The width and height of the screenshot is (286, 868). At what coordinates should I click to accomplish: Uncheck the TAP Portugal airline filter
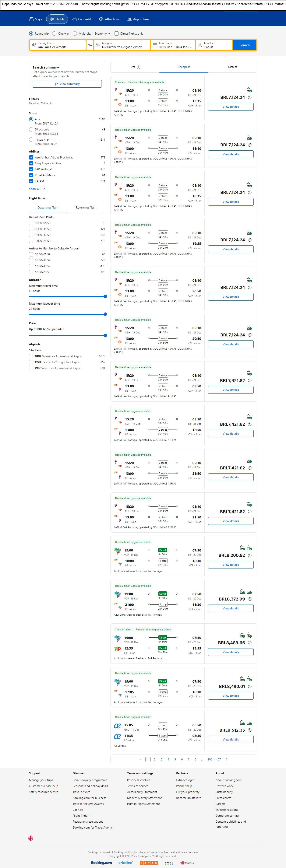click(x=31, y=169)
